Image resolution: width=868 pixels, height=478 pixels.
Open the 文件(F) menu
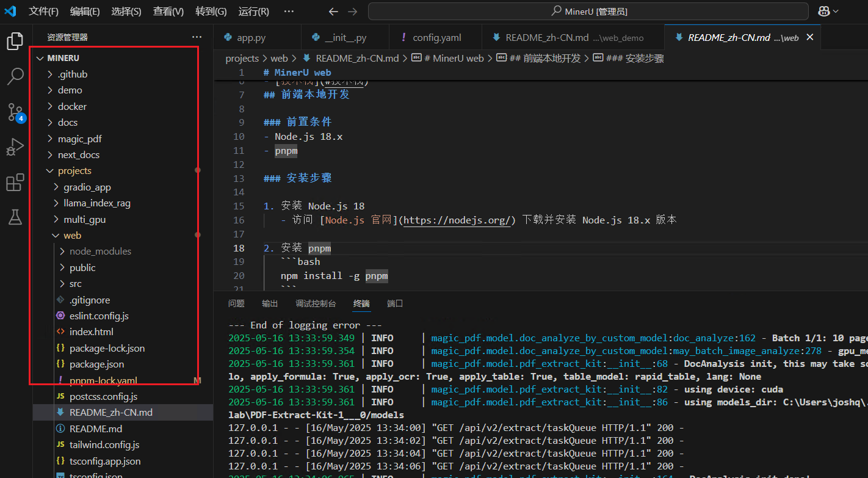(x=44, y=11)
